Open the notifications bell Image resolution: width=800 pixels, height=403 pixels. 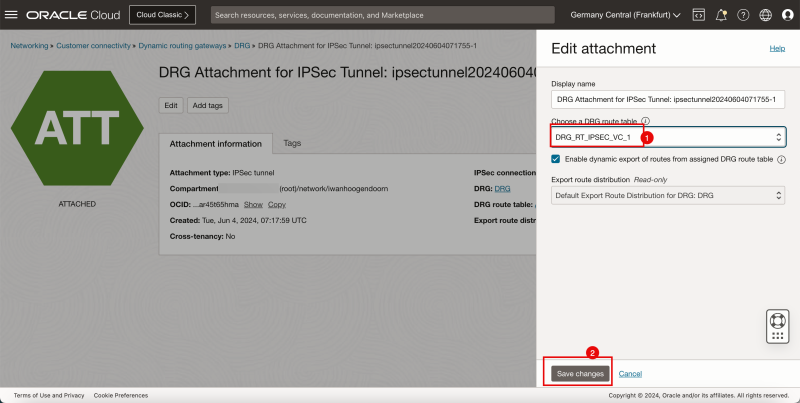click(x=720, y=15)
